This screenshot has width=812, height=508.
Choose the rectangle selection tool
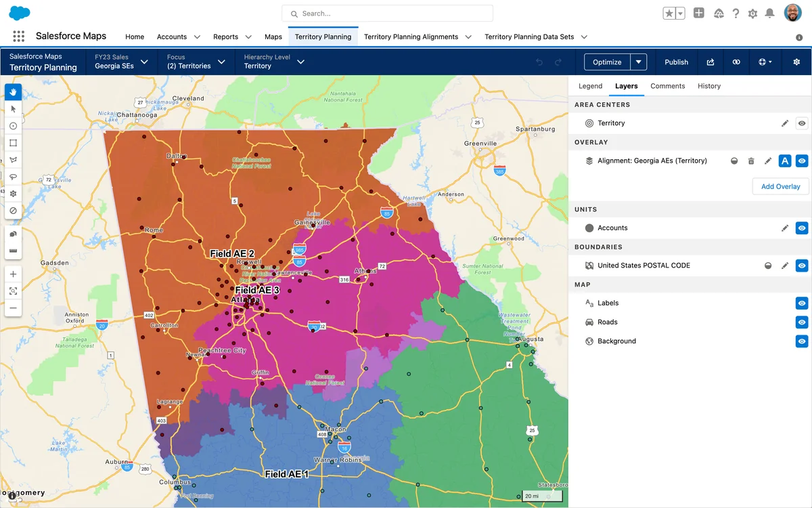tap(14, 143)
